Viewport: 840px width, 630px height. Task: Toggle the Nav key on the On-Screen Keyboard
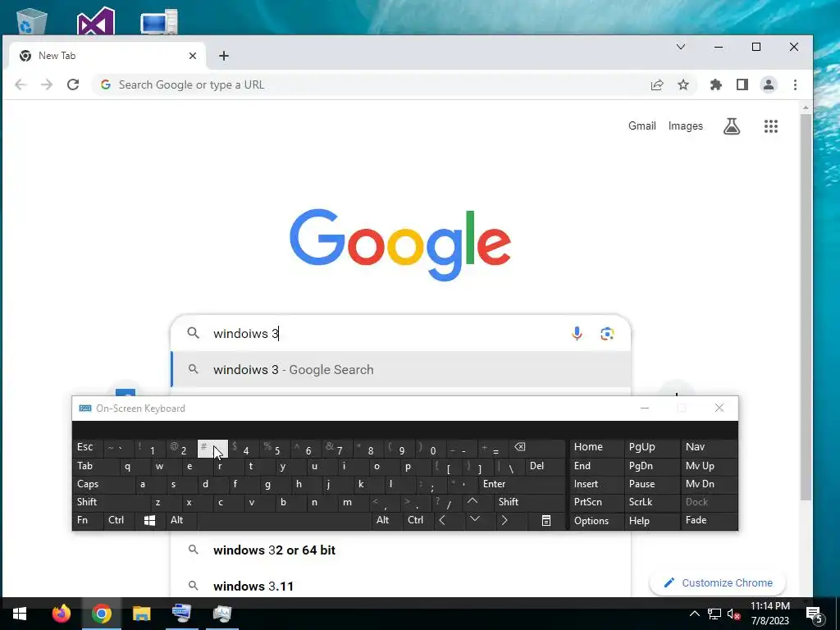click(x=710, y=447)
